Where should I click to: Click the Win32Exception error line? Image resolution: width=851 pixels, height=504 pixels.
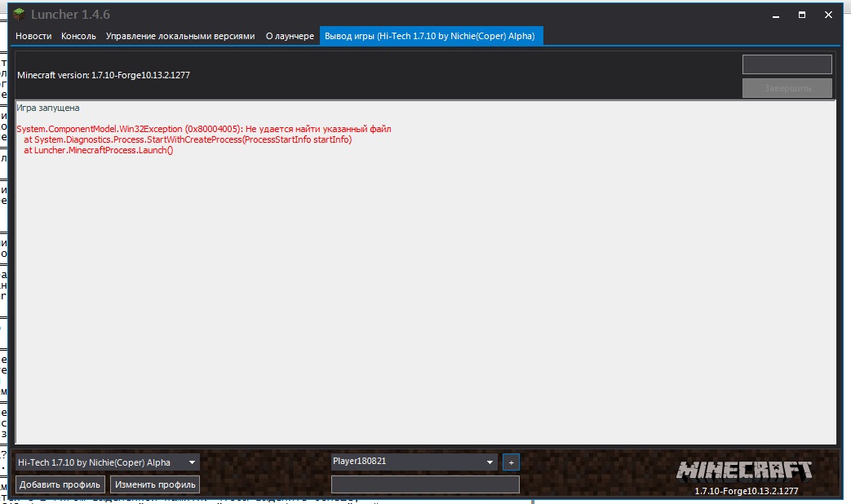coord(203,129)
